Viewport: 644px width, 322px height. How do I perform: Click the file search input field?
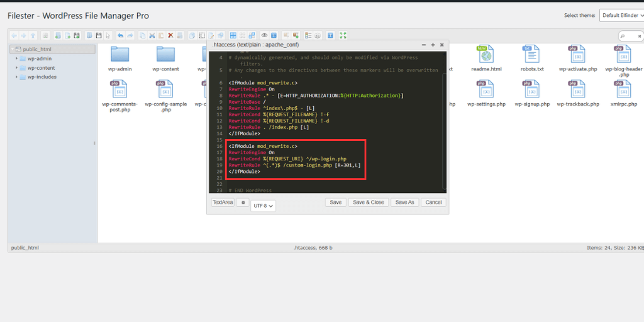point(631,36)
